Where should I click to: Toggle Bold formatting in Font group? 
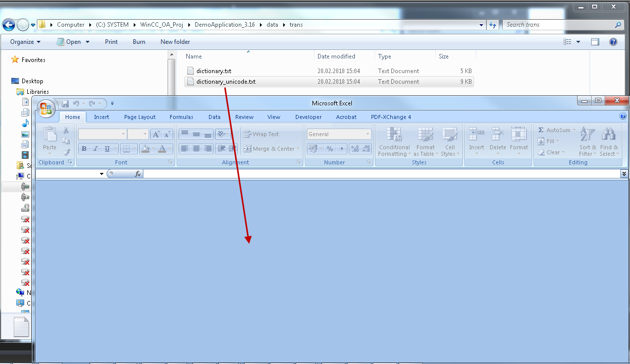pyautogui.click(x=84, y=149)
